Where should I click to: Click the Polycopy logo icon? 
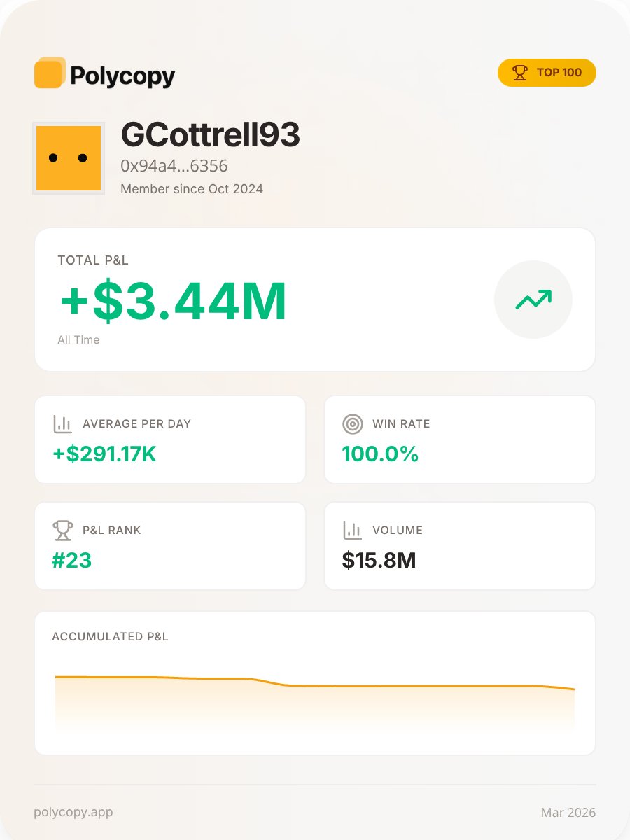(50, 73)
